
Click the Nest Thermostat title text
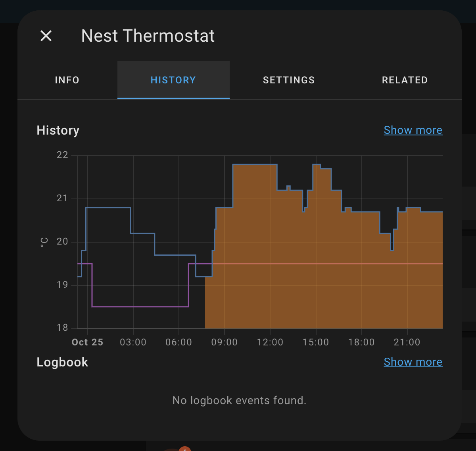pos(148,36)
